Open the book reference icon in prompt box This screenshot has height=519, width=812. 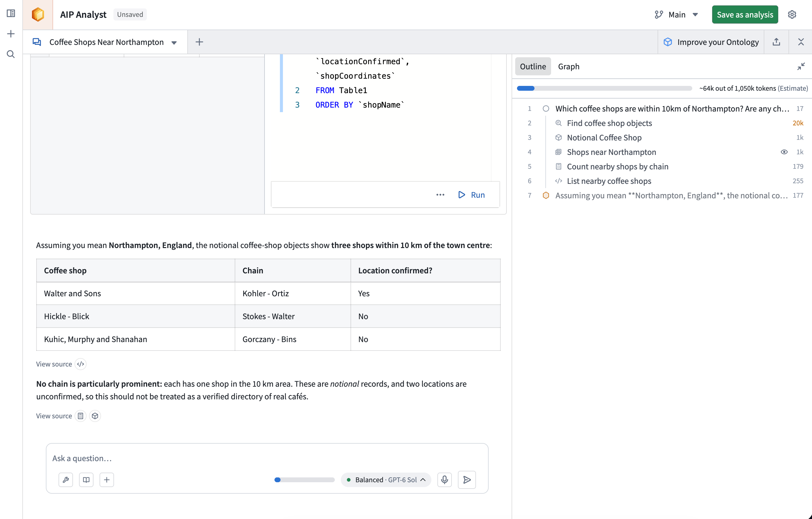tap(86, 480)
